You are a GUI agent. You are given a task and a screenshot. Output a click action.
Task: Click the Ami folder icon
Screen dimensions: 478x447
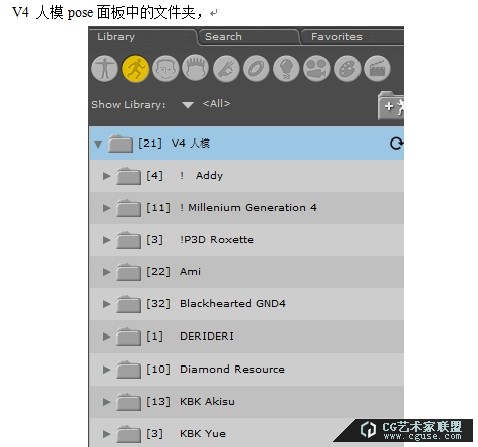pos(128,272)
